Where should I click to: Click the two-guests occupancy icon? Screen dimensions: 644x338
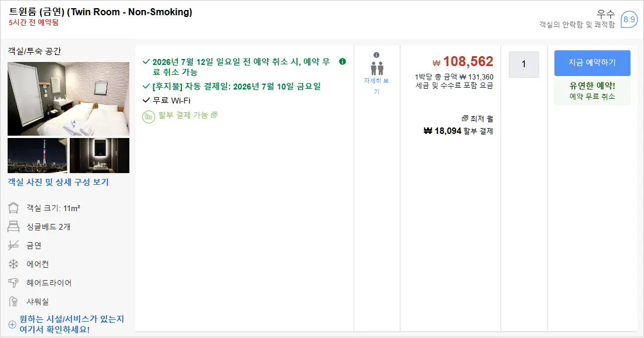[x=376, y=68]
